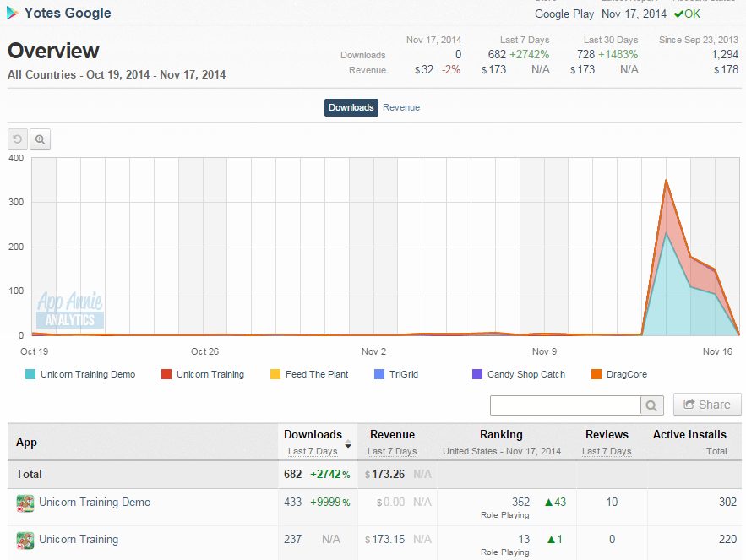
Task: Click the Active Installs column header
Action: point(689,434)
